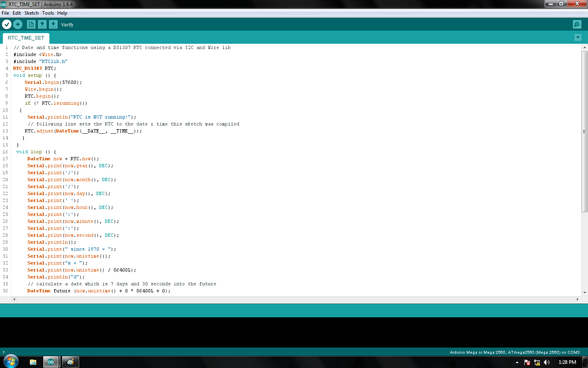This screenshot has height=368, width=588.
Task: Open the network status tray icon
Action: [537, 362]
